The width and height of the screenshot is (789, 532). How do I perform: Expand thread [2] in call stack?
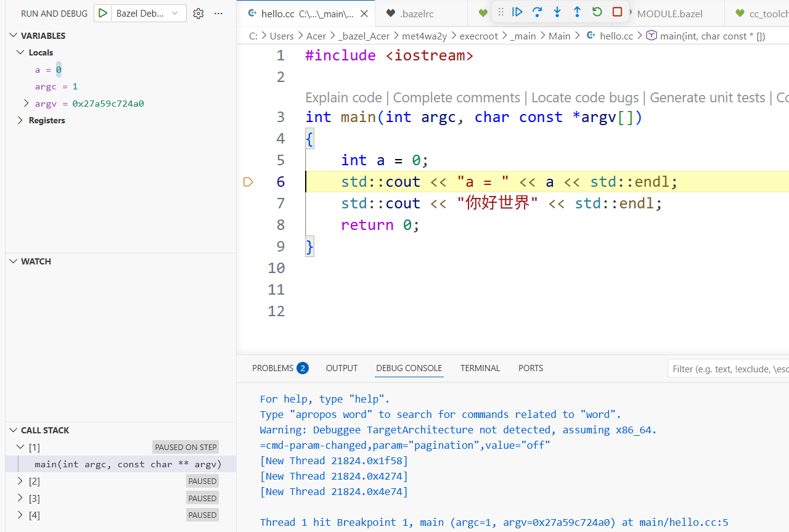click(x=21, y=481)
